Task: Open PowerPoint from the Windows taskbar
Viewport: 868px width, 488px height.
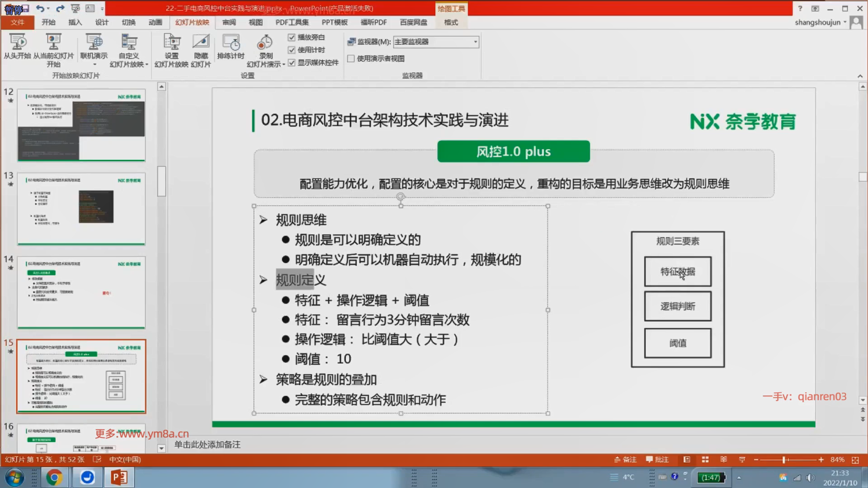Action: [x=119, y=477]
